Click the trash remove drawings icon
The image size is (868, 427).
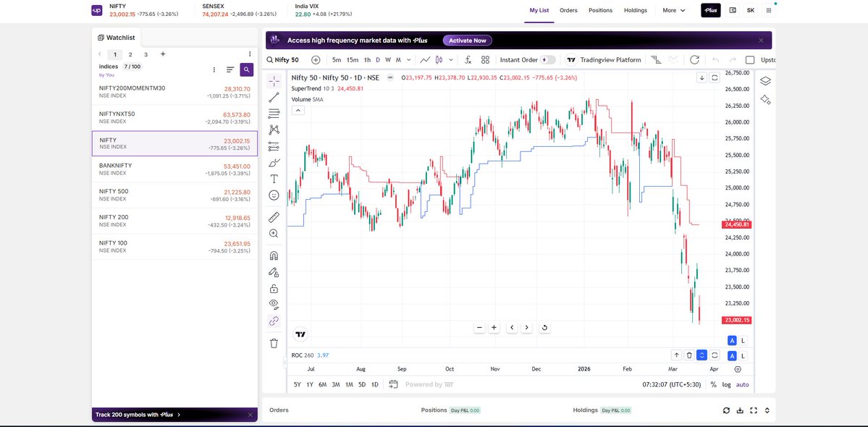274,344
